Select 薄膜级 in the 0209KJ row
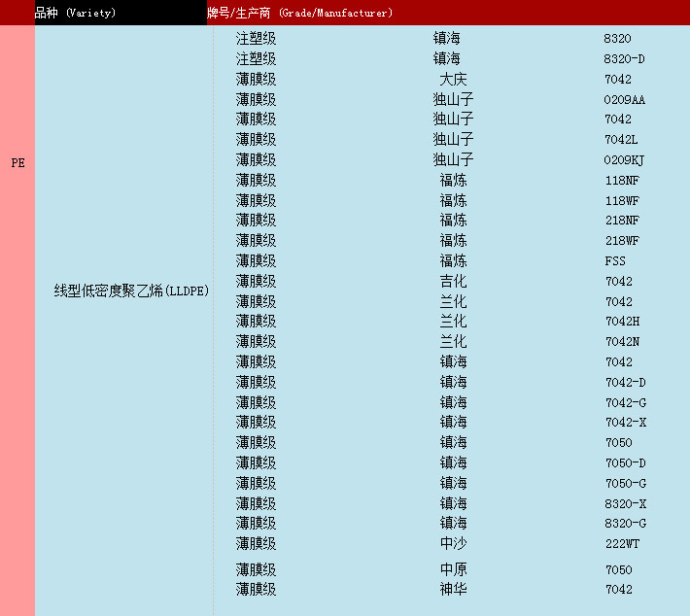690x616 pixels. pyautogui.click(x=257, y=160)
